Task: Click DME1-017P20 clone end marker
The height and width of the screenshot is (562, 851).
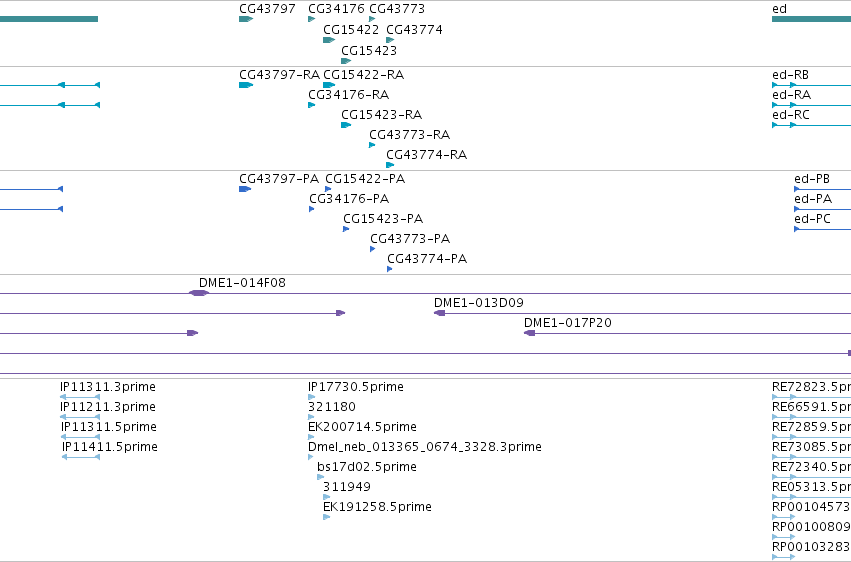Action: (x=530, y=333)
